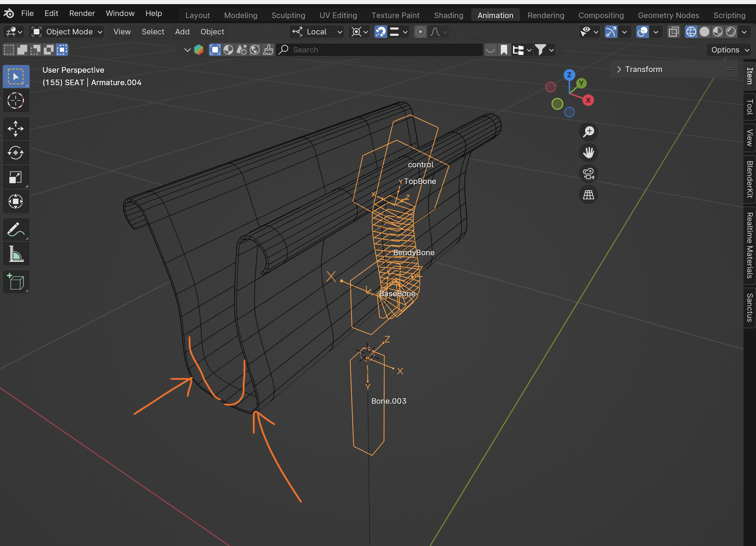This screenshot has height=546, width=756.
Task: Select the Select Box tool
Action: click(x=16, y=77)
